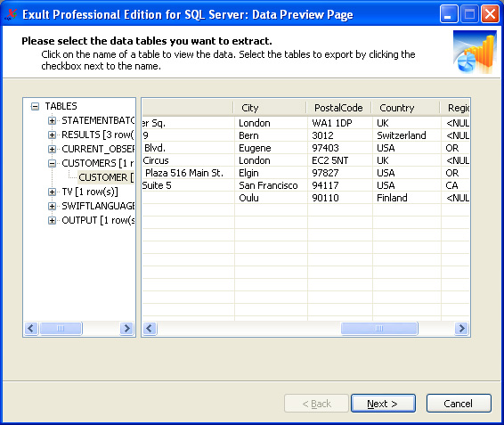The width and height of the screenshot is (504, 425).
Task: Click the Exult app icon in title bar
Action: 12,14
